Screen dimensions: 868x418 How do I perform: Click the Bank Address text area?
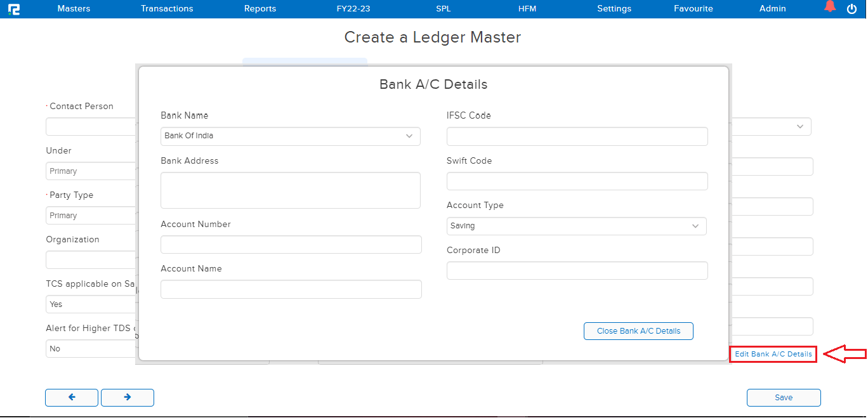pos(290,190)
